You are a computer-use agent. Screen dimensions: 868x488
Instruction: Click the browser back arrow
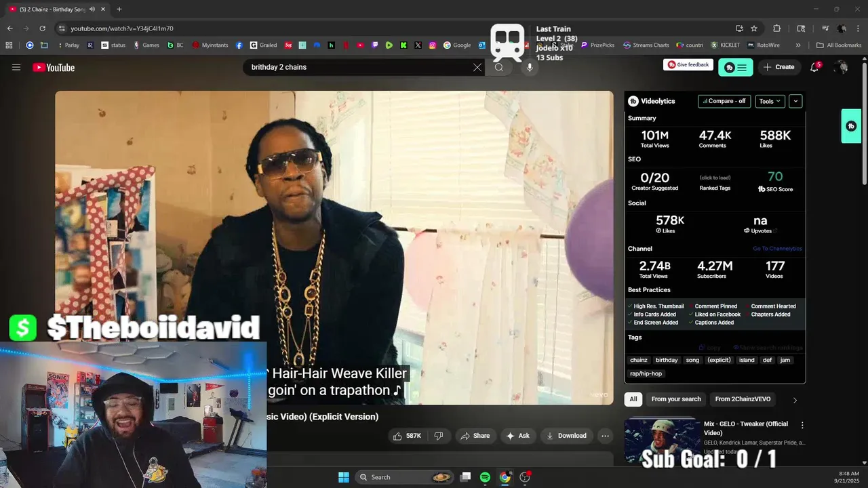coord(9,28)
